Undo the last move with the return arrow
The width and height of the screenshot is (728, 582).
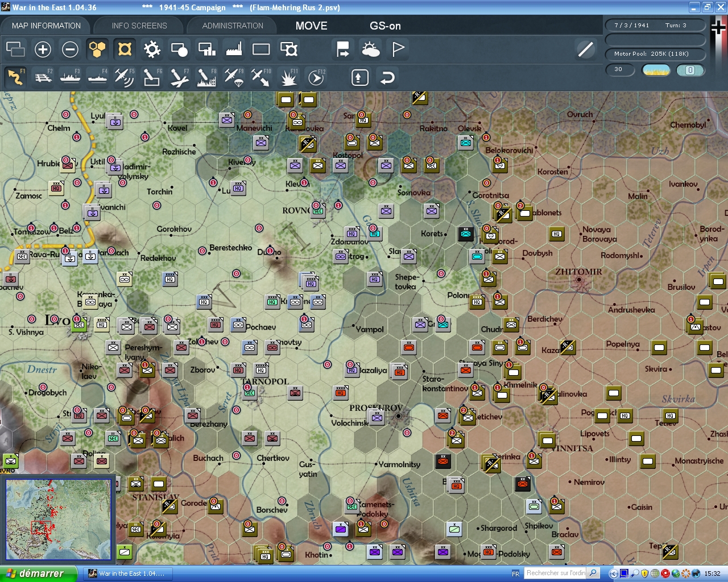click(x=387, y=77)
